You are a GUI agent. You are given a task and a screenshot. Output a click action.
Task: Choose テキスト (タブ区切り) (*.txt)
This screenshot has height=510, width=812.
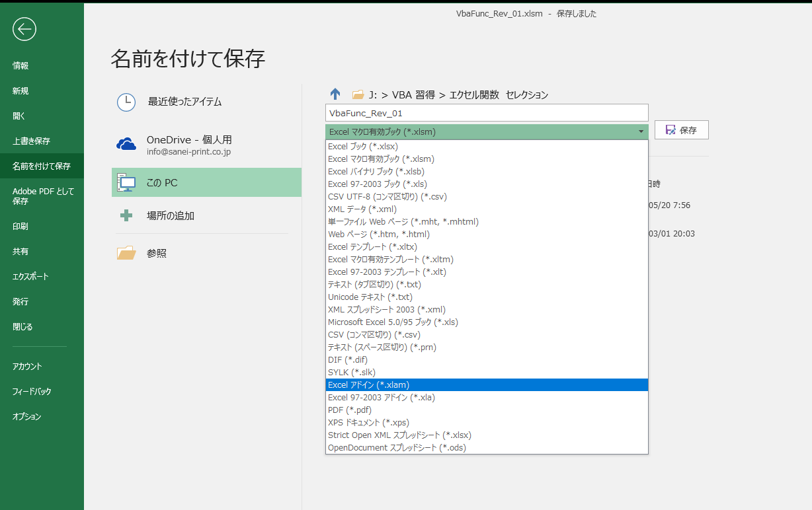[x=487, y=284]
